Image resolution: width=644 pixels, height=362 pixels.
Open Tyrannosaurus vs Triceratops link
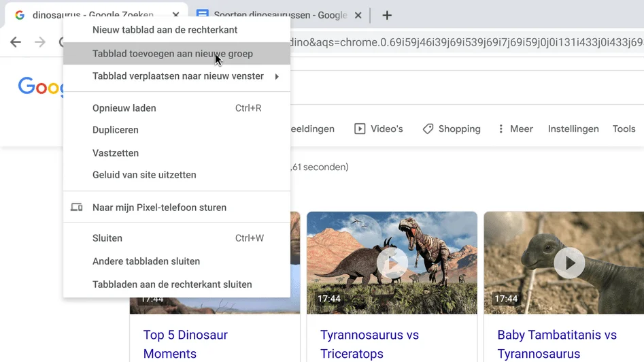370,344
